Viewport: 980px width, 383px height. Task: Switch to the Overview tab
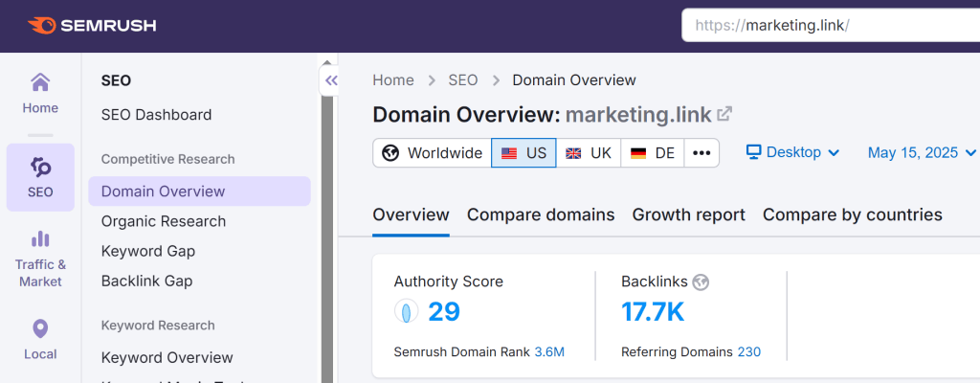[x=411, y=214]
